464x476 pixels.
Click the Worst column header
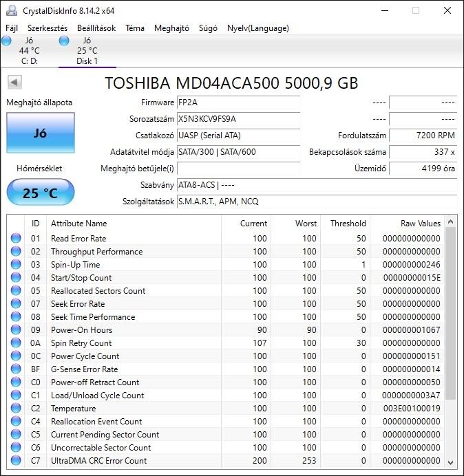[296, 224]
